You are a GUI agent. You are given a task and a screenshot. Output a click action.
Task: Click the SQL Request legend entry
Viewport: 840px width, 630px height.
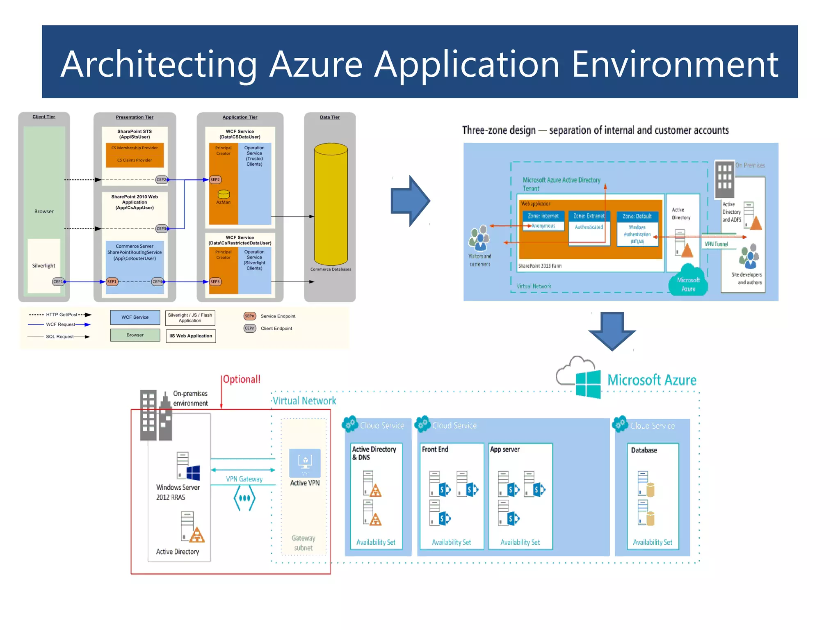pyautogui.click(x=59, y=337)
